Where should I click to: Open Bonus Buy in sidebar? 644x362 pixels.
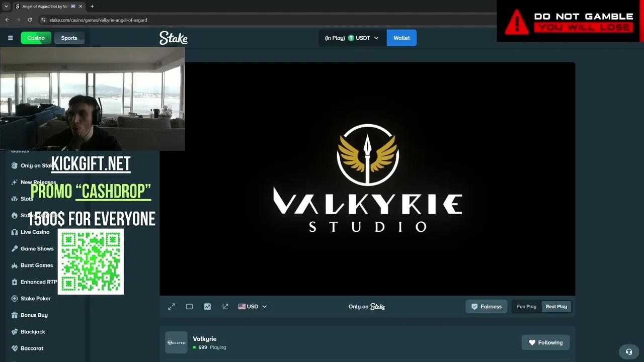[34, 315]
